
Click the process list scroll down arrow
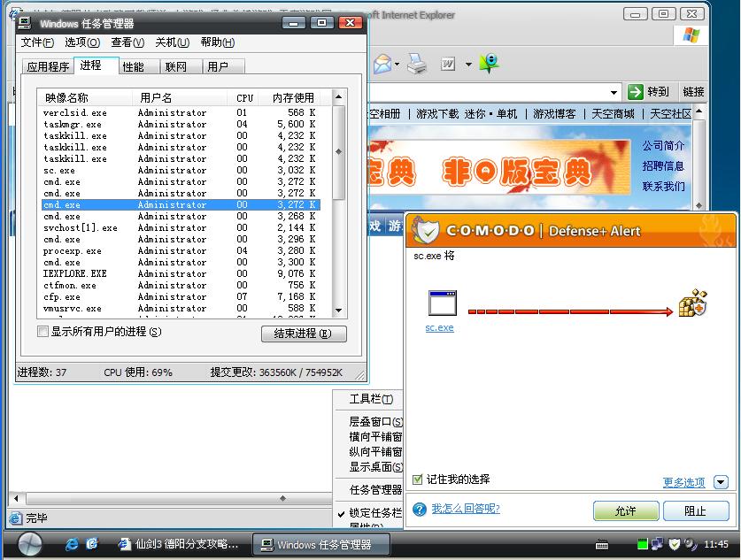pos(338,311)
